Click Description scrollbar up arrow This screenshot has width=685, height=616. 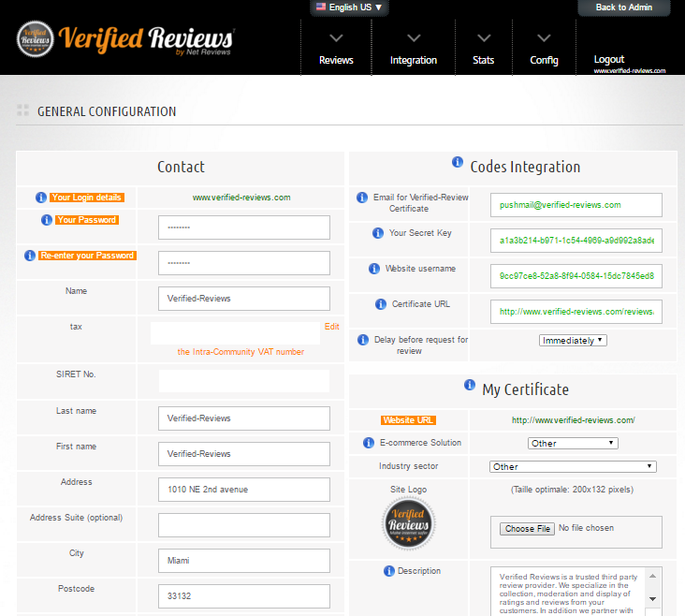tap(652, 577)
